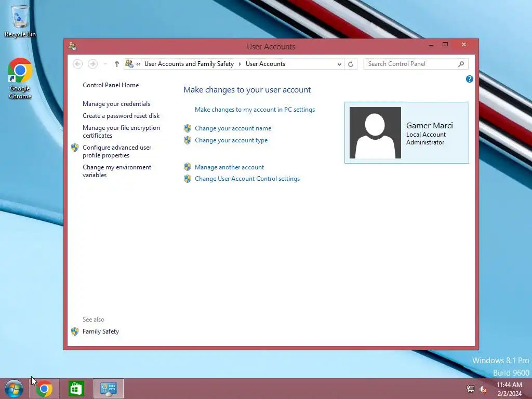This screenshot has height=399, width=532.
Task: Click shield icon beside Change your account name
Action: 188,128
